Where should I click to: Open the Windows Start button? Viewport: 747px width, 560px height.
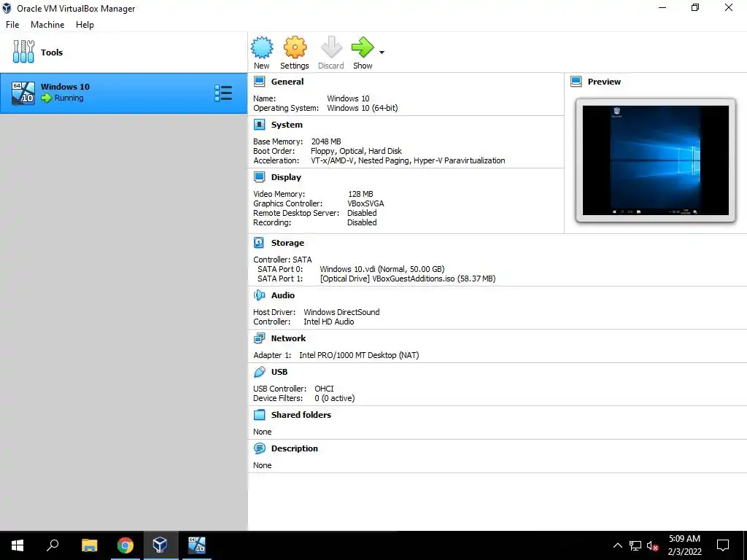click(x=18, y=545)
